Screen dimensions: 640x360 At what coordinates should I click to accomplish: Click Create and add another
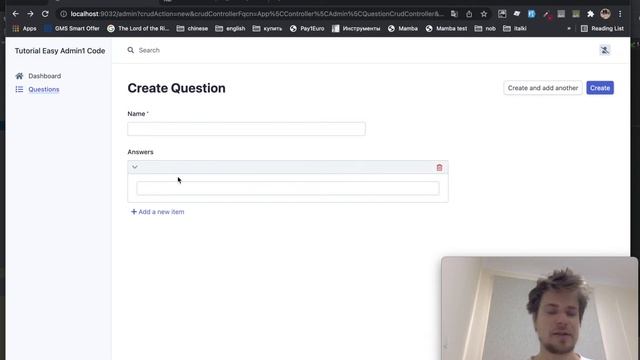542,88
